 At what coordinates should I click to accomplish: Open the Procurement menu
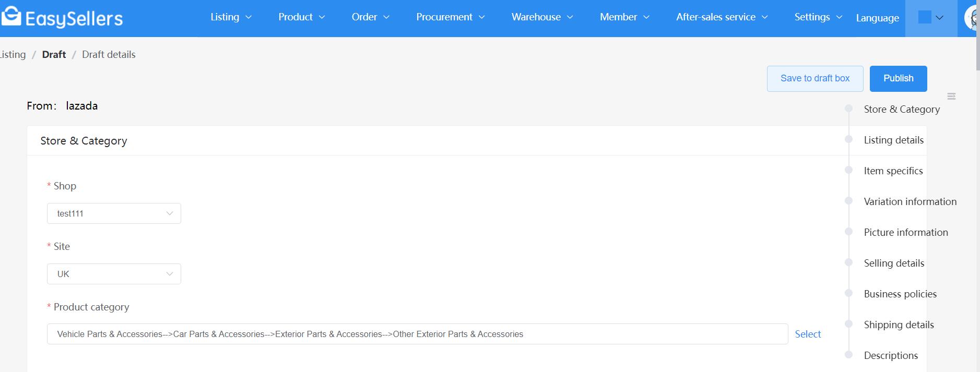click(450, 17)
